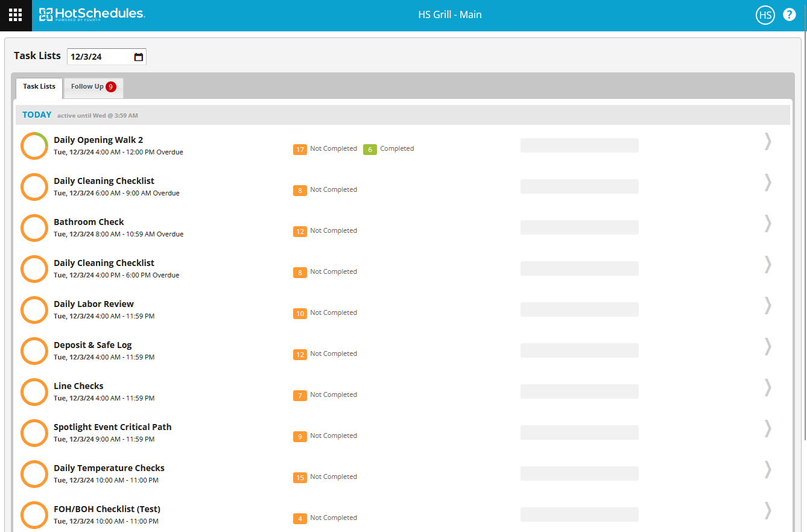This screenshot has width=807, height=532.
Task: Click the Task Lists date field
Action: tap(107, 57)
